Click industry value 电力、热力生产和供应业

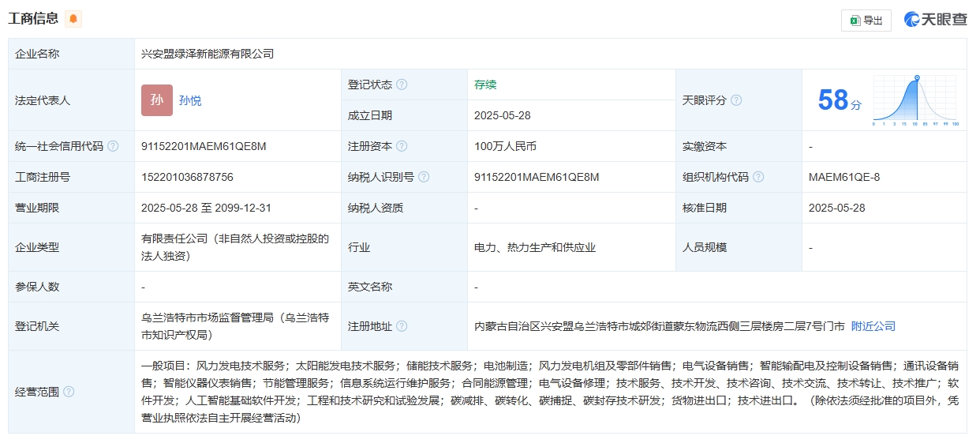tap(535, 247)
